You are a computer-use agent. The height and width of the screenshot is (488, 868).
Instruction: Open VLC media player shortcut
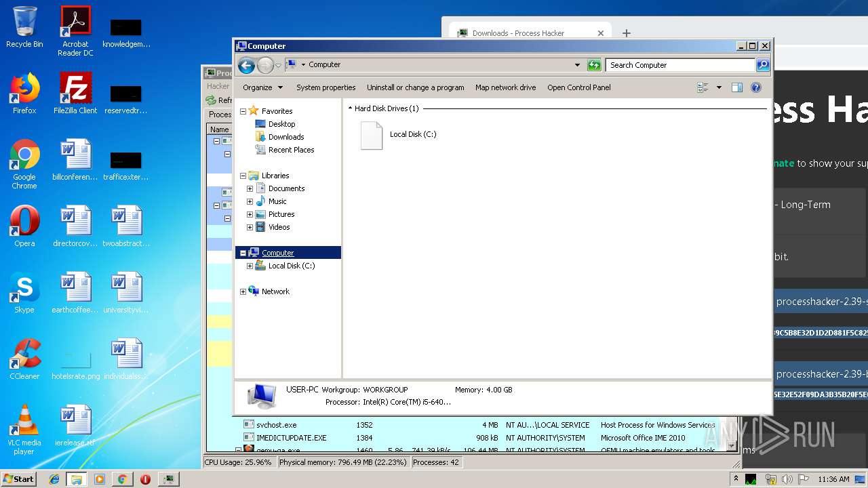click(24, 430)
